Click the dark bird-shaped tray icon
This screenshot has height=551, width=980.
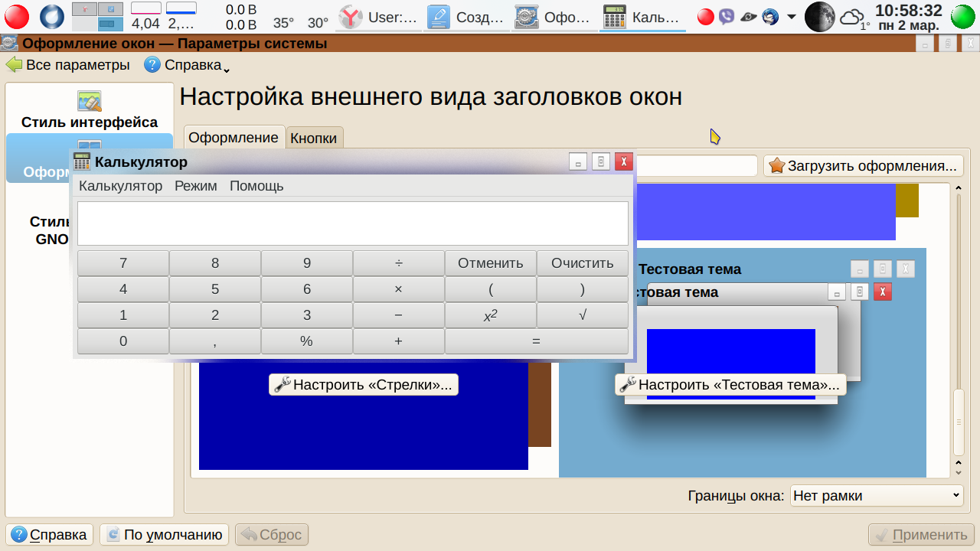click(x=749, y=17)
